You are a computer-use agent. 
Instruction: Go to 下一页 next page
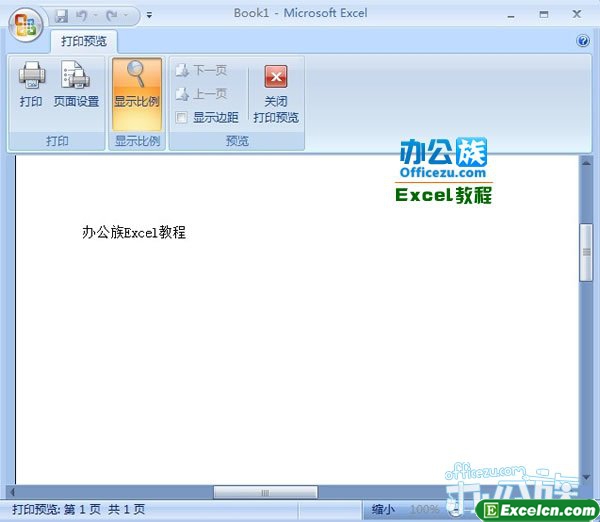(x=201, y=70)
